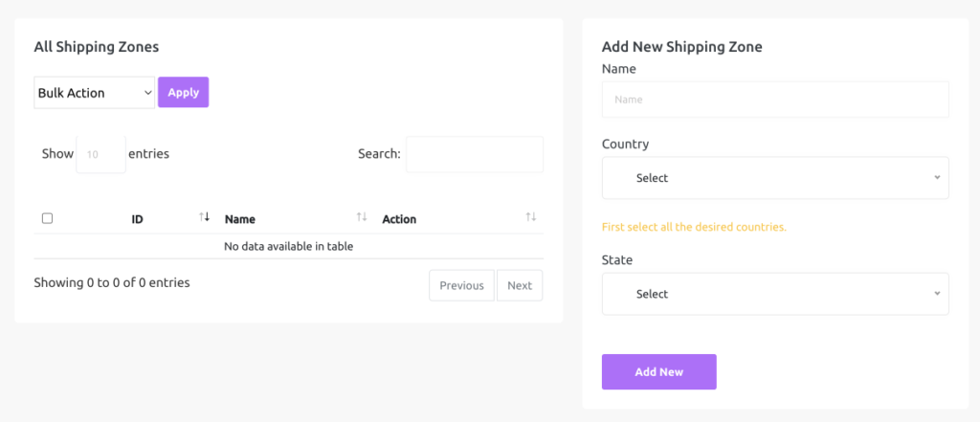Sort table by the ID header label

click(x=138, y=219)
